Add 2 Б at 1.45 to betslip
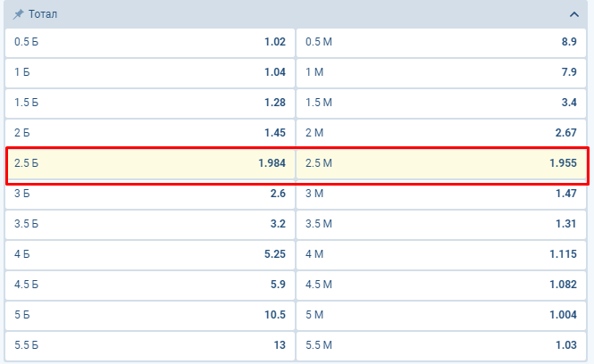 [149, 133]
